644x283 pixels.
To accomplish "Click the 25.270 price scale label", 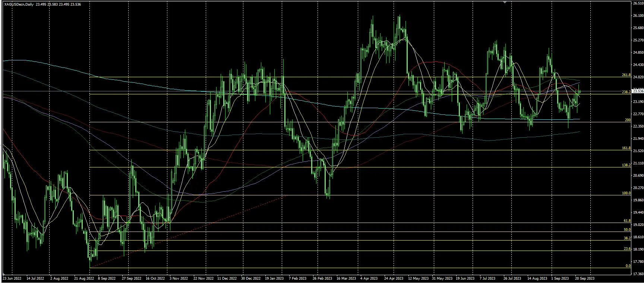I will (x=638, y=40).
